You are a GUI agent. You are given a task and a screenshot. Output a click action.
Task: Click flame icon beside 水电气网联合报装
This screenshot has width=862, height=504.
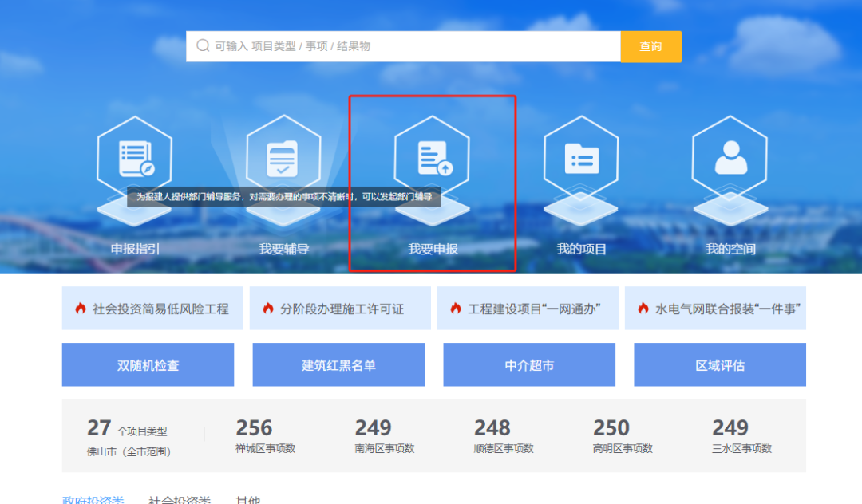[x=643, y=309]
